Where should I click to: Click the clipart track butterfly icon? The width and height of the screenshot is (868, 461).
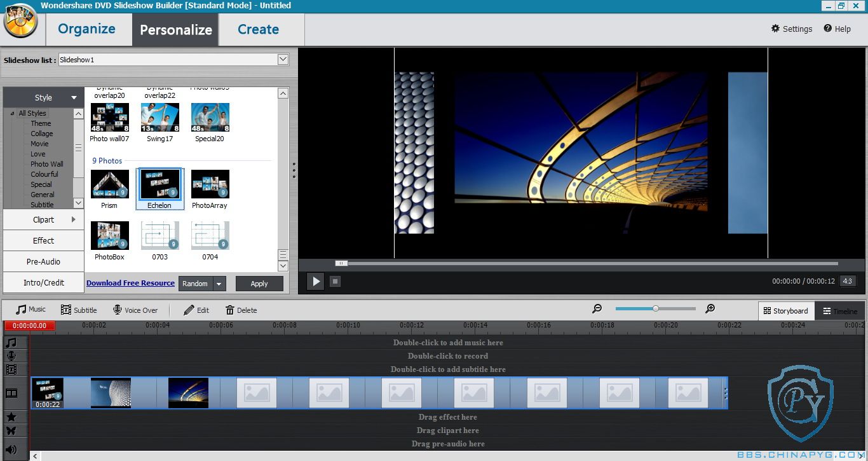[11, 430]
